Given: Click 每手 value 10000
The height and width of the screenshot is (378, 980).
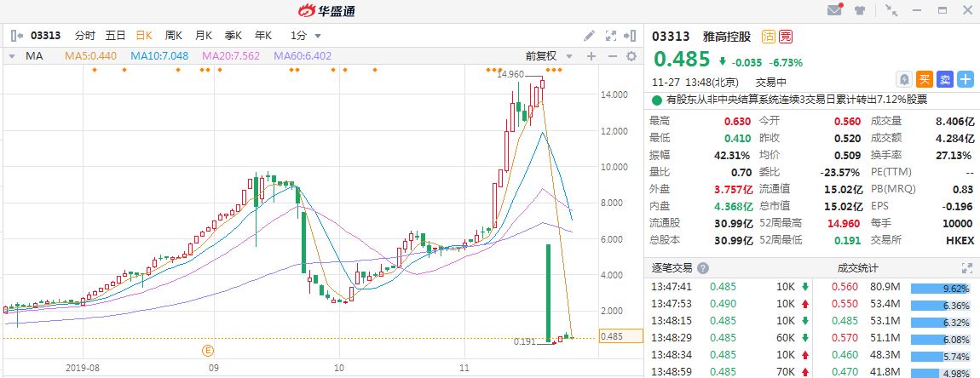Looking at the screenshot, I should (960, 223).
